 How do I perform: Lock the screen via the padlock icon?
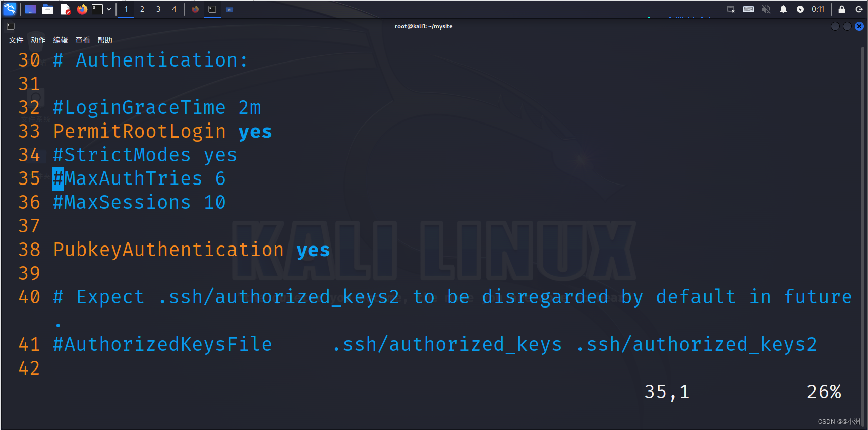click(x=841, y=9)
